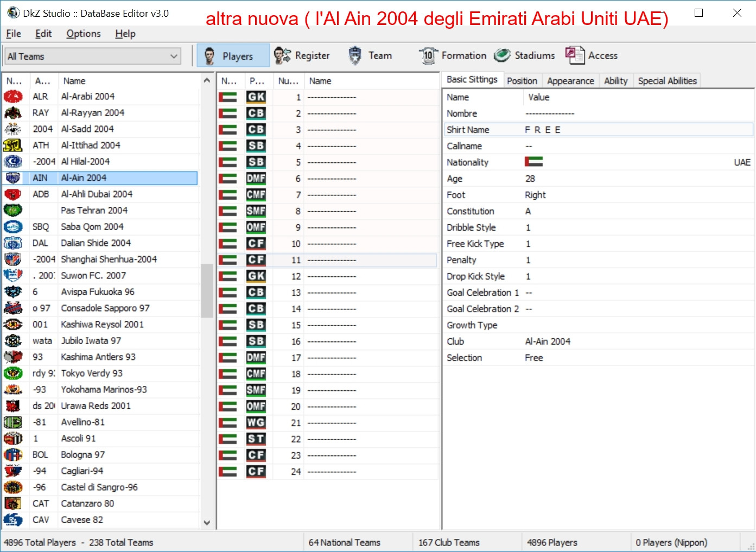Open the File menu
The width and height of the screenshot is (756, 552).
click(14, 34)
